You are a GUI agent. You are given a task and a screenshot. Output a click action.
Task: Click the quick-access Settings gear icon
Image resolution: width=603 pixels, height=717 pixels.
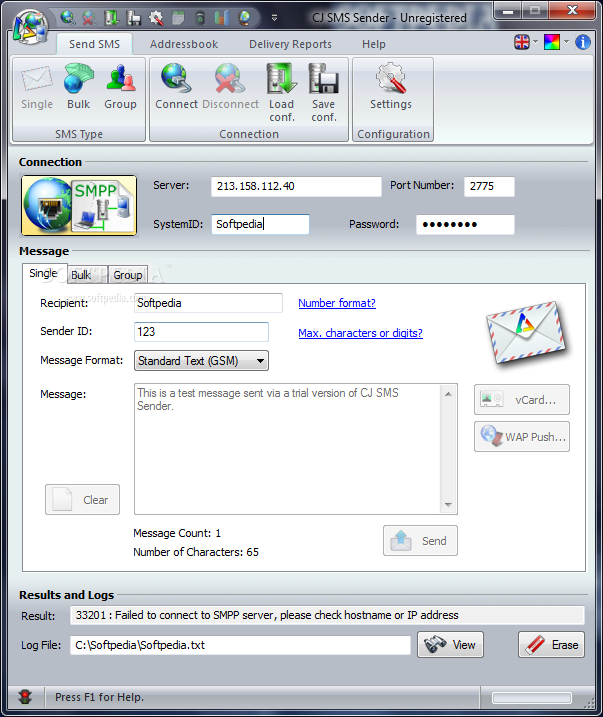tap(156, 17)
